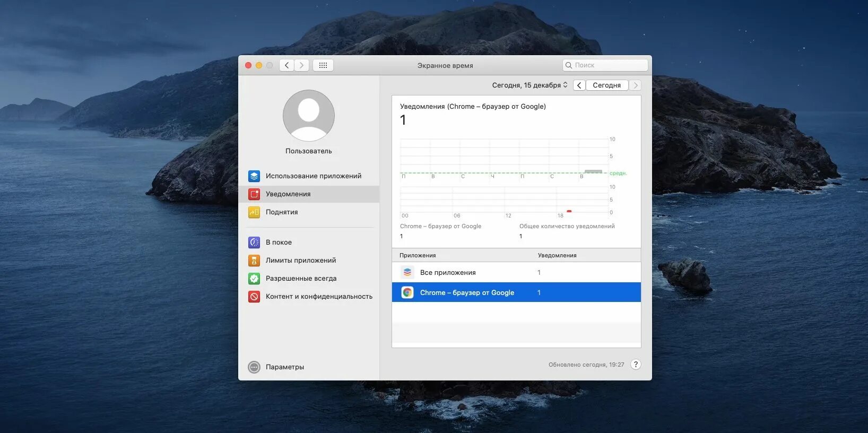The height and width of the screenshot is (433, 868).
Task: Open Параметры label at sidebar bottom
Action: tap(285, 367)
